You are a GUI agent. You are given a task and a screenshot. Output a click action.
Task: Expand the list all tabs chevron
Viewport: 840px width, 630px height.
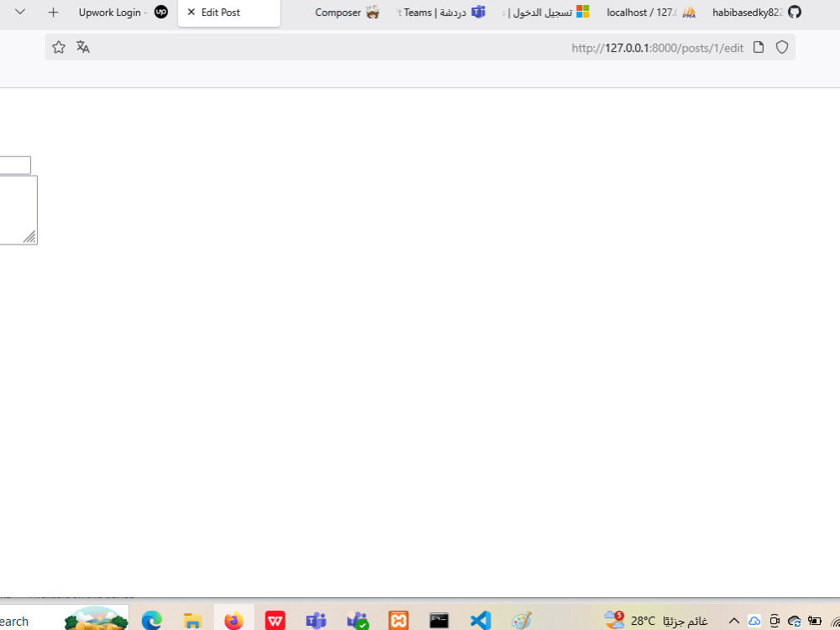click(20, 12)
